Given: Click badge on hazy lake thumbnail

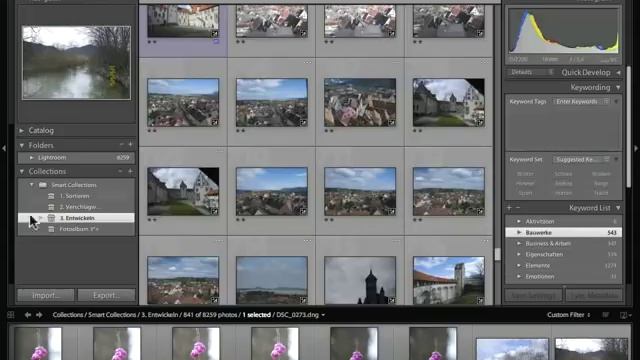Looking at the screenshot, I should point(303,300).
